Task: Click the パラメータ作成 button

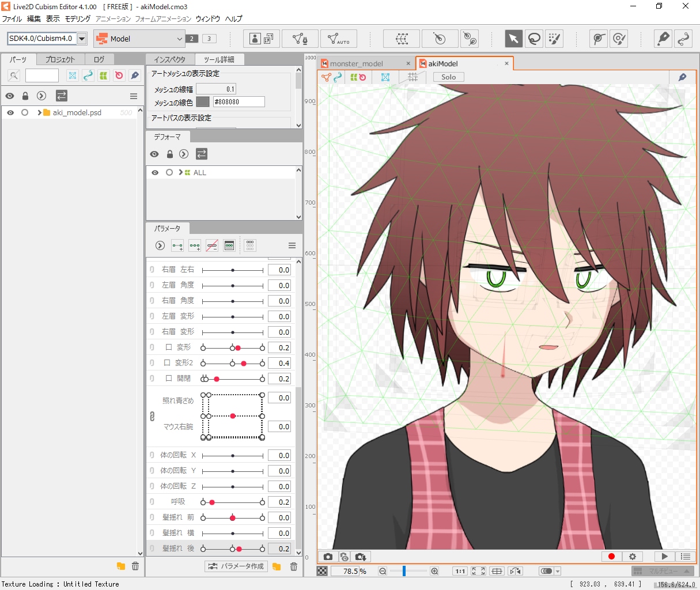Action: pos(236,566)
